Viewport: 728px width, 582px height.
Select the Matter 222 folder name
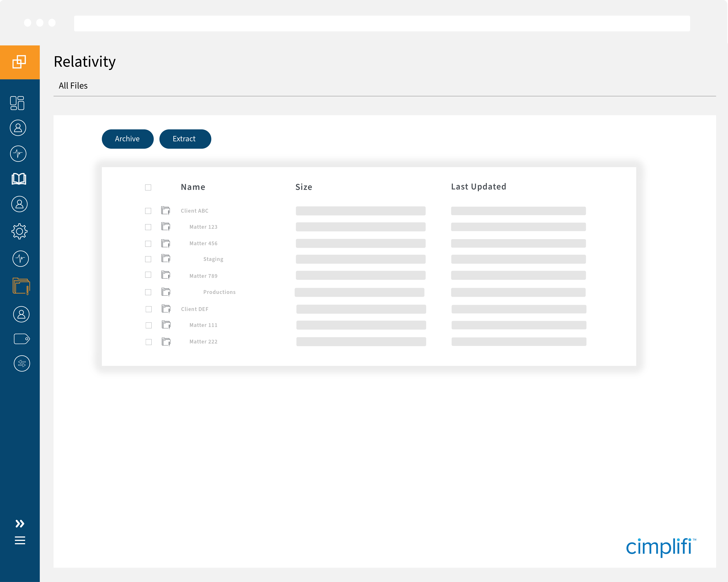click(x=203, y=342)
